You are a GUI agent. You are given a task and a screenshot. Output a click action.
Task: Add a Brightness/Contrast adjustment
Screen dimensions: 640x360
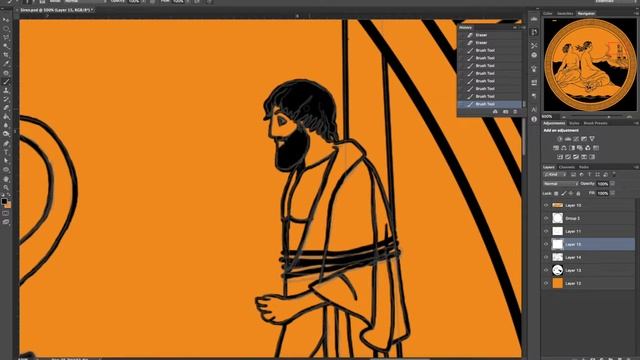(x=560, y=139)
